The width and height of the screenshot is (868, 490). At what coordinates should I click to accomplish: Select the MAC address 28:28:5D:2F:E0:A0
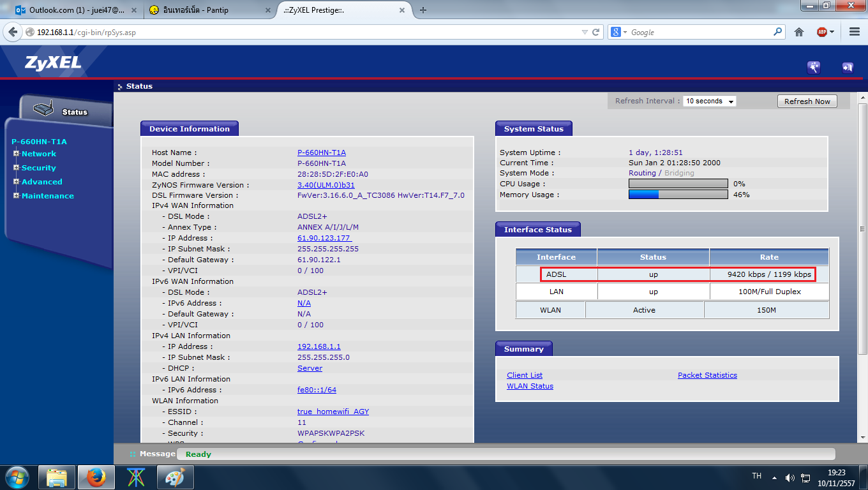click(x=333, y=174)
